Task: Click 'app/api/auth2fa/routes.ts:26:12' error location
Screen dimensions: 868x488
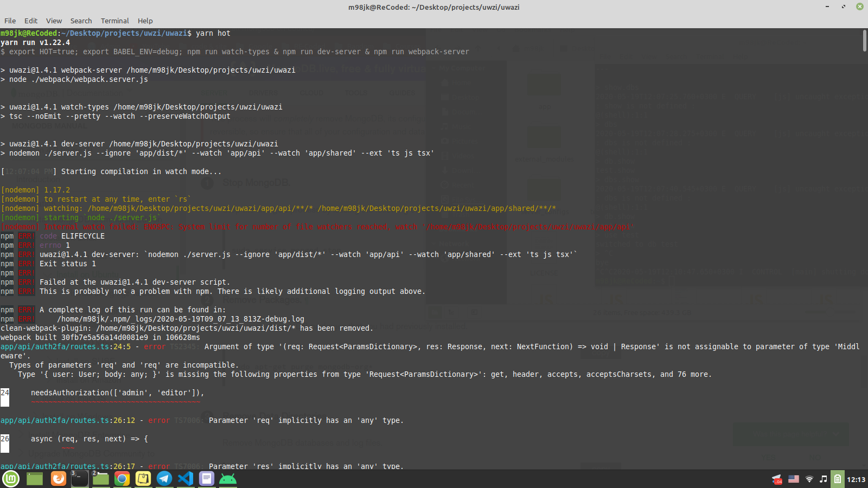Action: click(68, 420)
